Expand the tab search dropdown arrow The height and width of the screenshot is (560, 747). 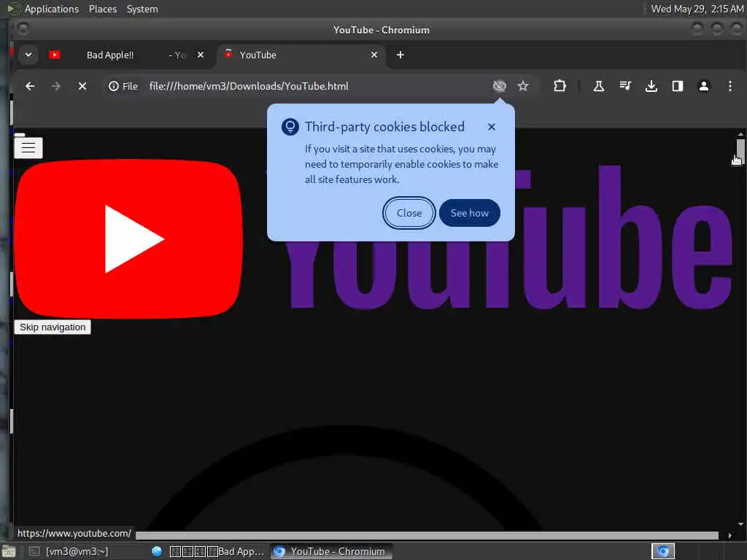(28, 55)
